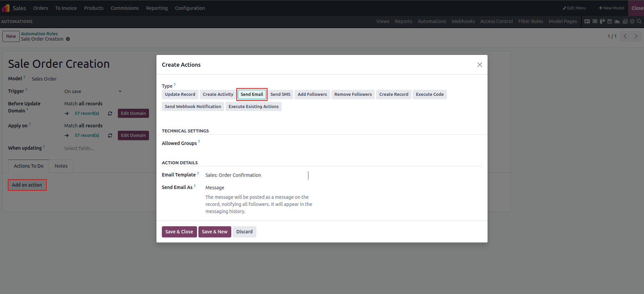The width and height of the screenshot is (644, 294).
Task: Open the Email Template dropdown field
Action: 257,175
